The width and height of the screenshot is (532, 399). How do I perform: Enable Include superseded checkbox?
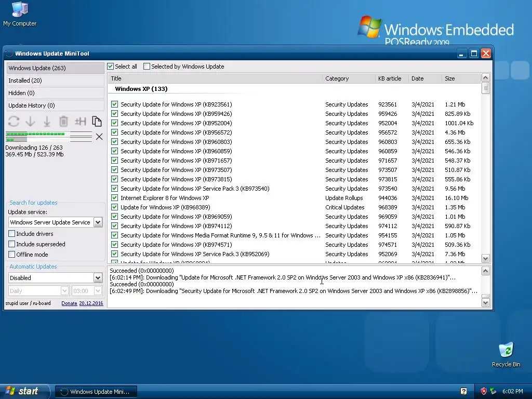click(x=12, y=244)
